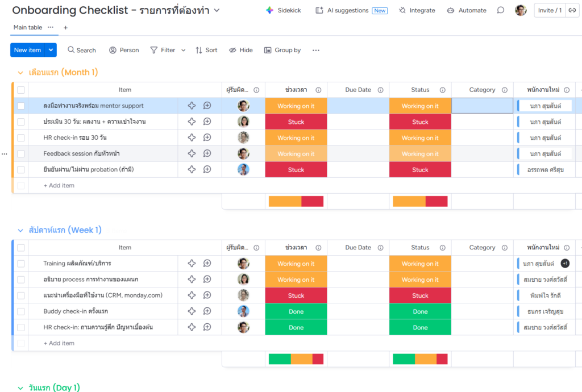
Task: Click the blue New item button
Action: 27,50
